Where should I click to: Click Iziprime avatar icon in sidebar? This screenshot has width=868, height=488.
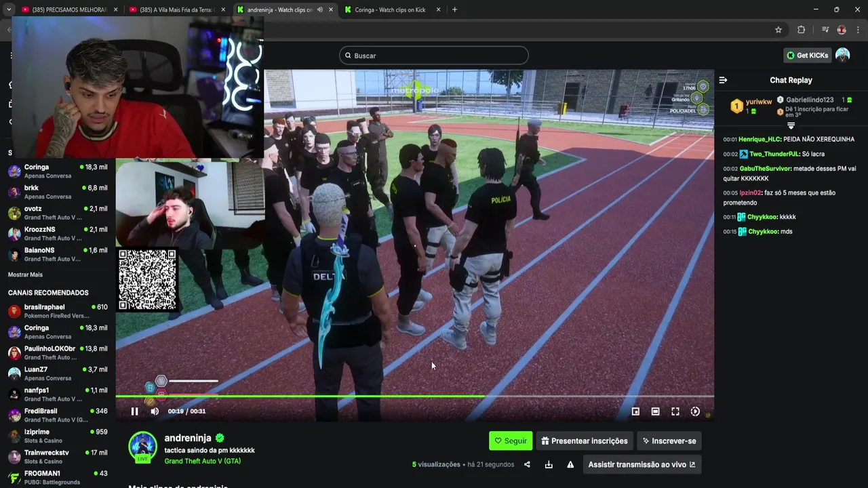pos(14,436)
